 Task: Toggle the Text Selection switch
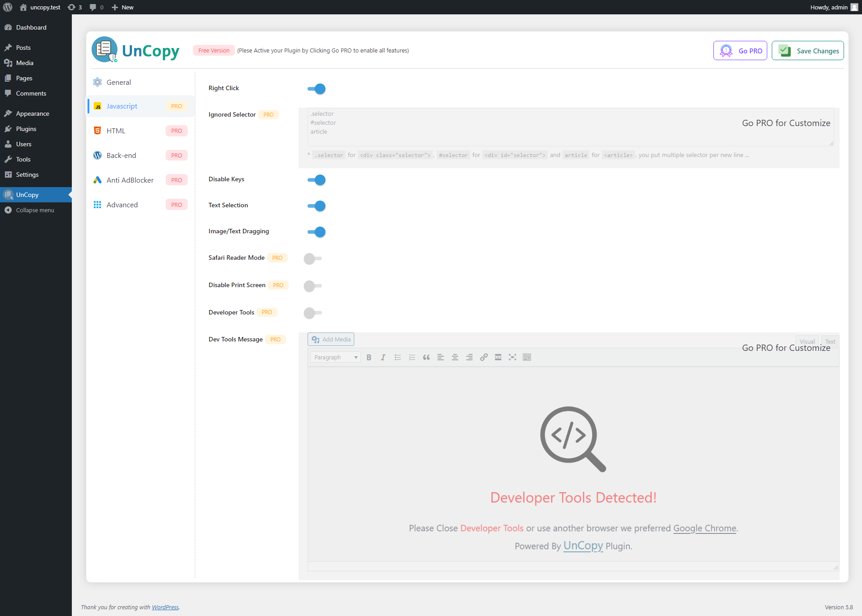point(317,206)
